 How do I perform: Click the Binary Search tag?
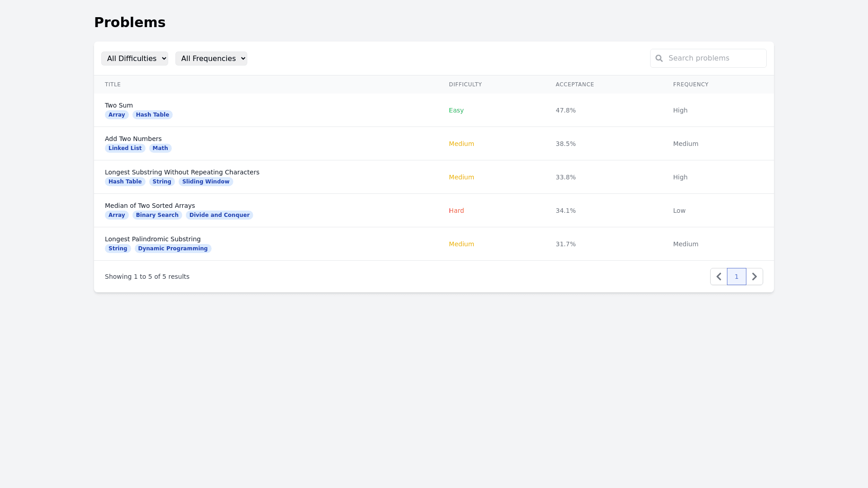(x=157, y=215)
